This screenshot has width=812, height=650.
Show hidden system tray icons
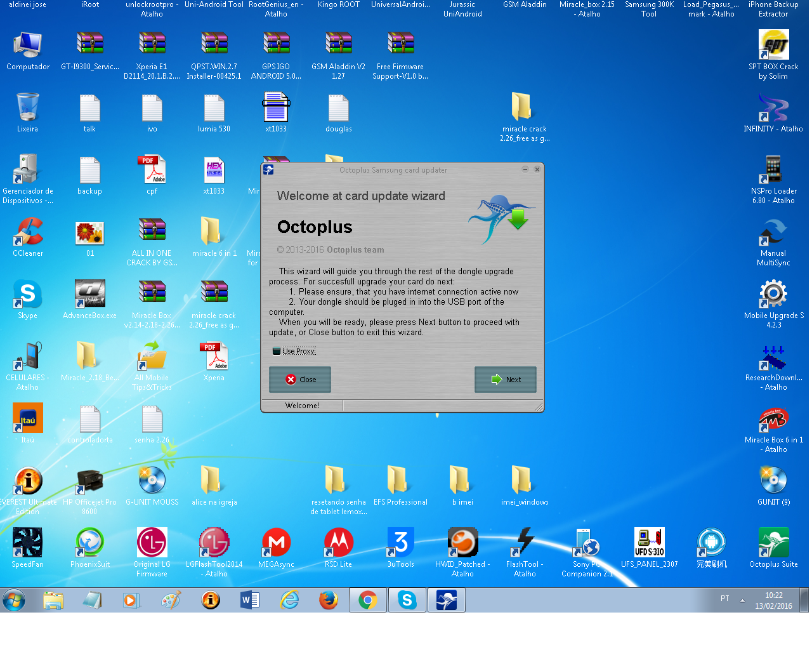[x=742, y=600]
